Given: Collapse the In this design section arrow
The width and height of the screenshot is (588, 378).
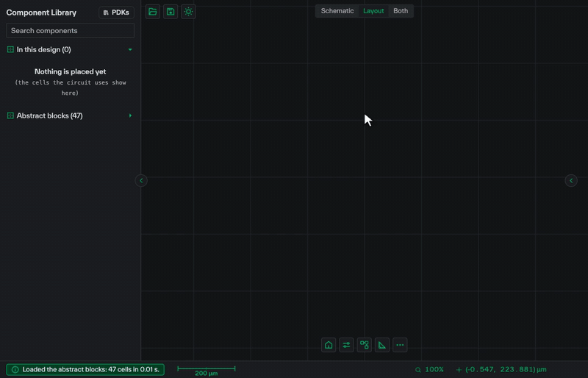Looking at the screenshot, I should [x=130, y=49].
